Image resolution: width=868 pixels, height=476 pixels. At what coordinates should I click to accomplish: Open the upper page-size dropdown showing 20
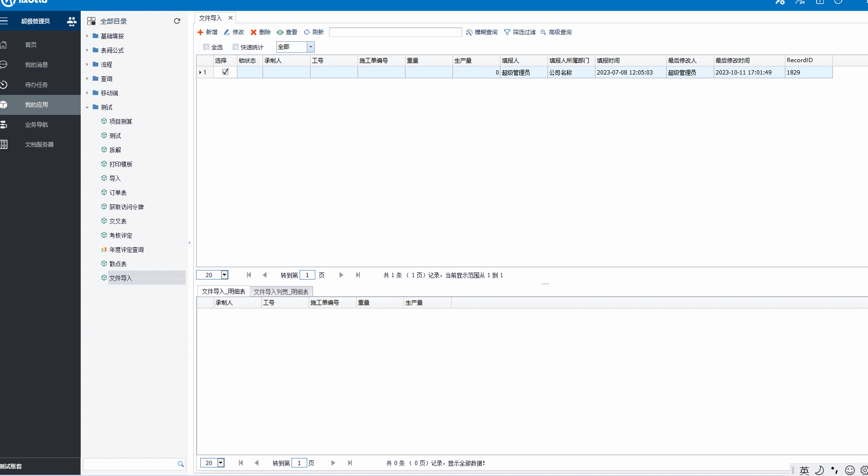click(225, 275)
